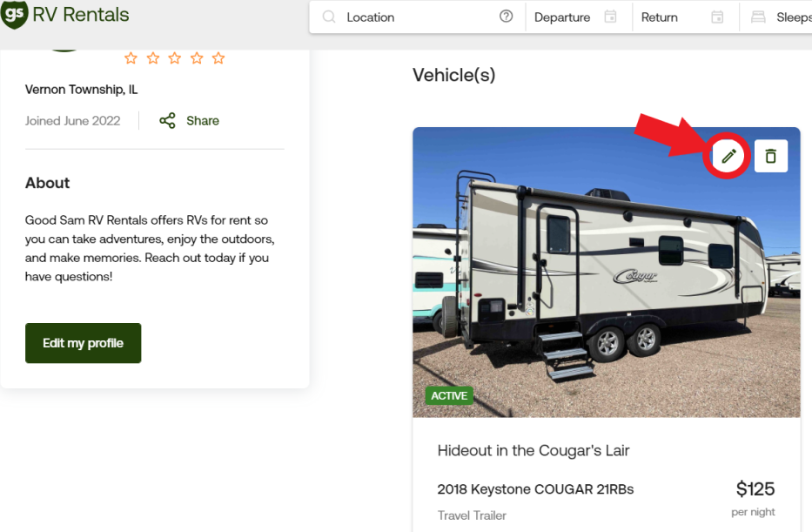
Task: Click the bed icon beside Sleeps
Action: 758,17
